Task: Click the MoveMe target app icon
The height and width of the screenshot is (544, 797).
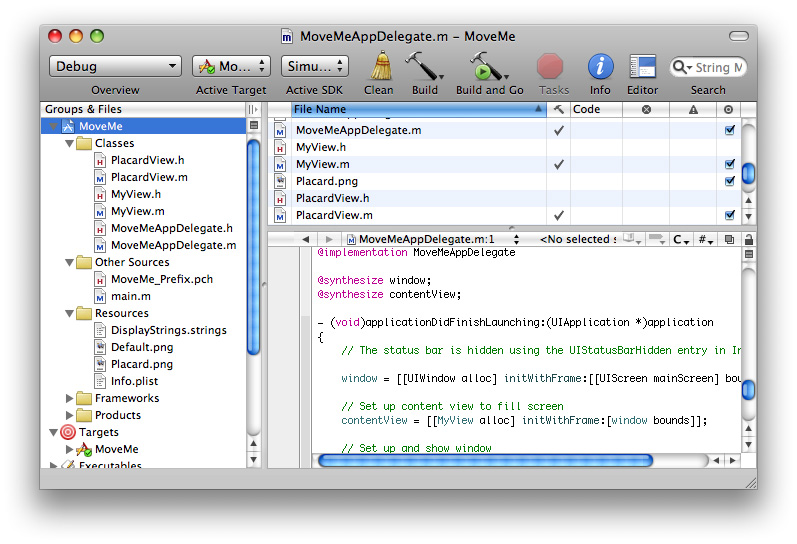Action: 84,449
